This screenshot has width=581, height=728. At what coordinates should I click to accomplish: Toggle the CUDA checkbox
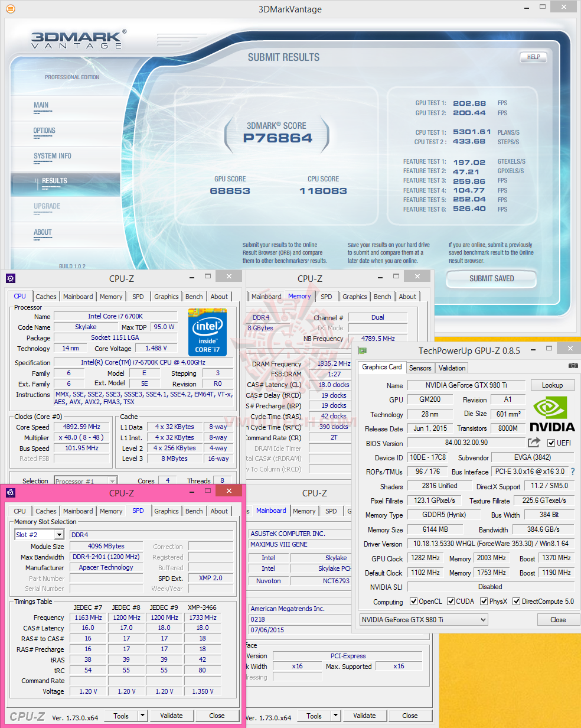(x=451, y=602)
